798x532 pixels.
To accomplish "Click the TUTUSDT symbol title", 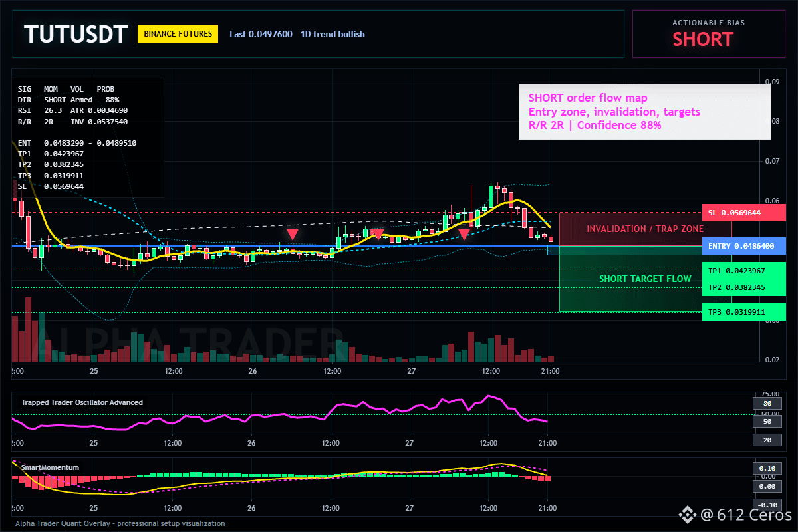I will 75,34.
